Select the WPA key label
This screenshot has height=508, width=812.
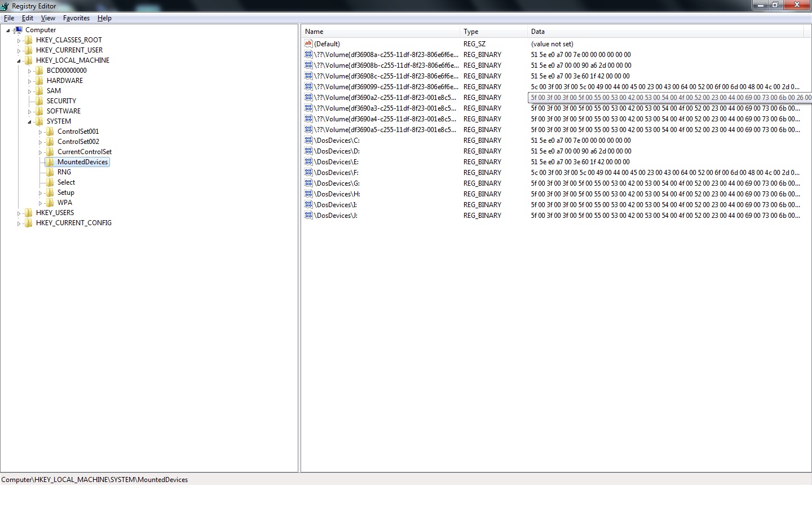(65, 203)
